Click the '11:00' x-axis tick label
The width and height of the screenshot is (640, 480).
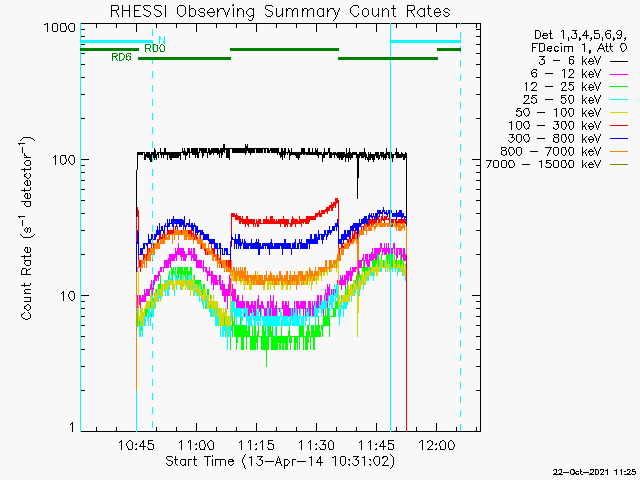tap(197, 445)
